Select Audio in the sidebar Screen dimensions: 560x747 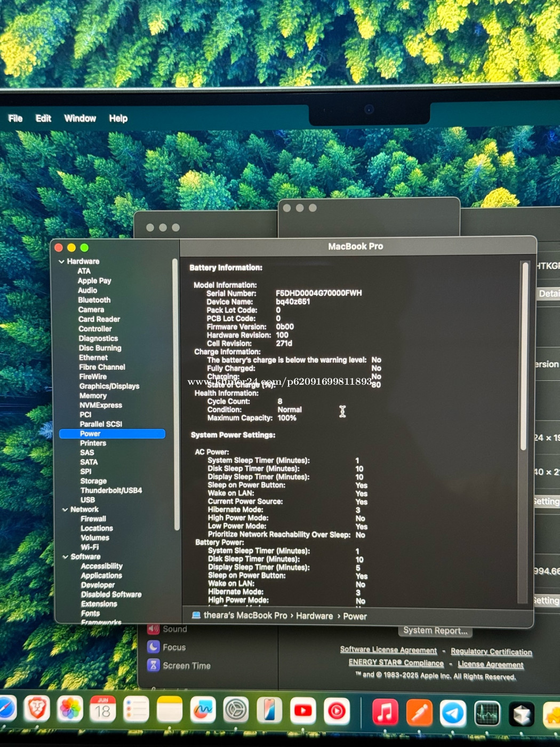[x=87, y=290]
